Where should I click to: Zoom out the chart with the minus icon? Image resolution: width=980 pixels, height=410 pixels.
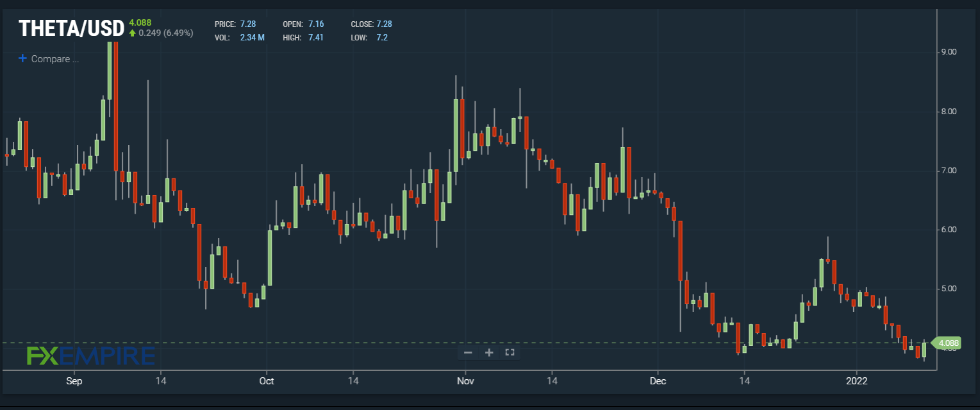468,352
